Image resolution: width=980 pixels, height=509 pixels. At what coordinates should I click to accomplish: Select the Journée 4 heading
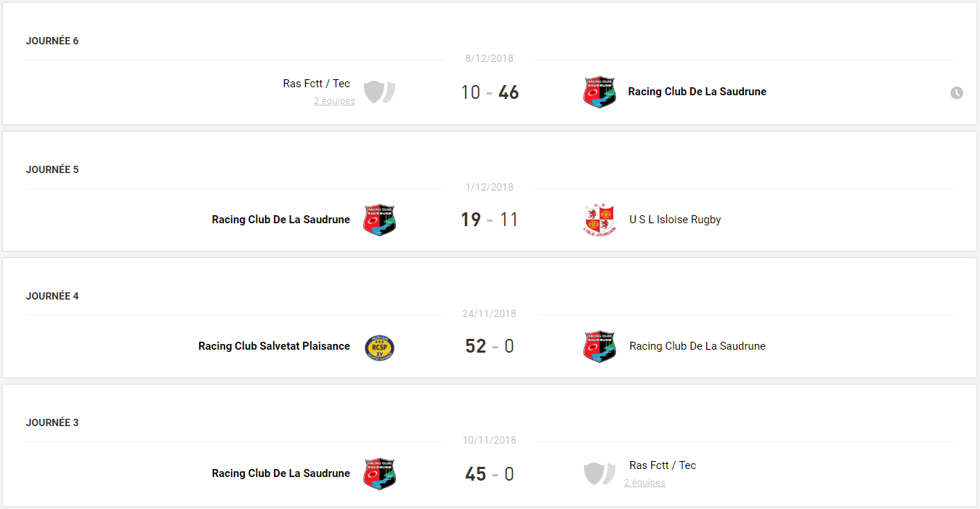tap(52, 296)
